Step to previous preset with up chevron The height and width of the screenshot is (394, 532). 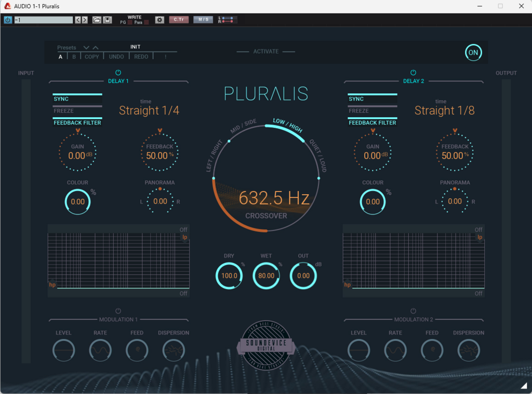tap(96, 47)
